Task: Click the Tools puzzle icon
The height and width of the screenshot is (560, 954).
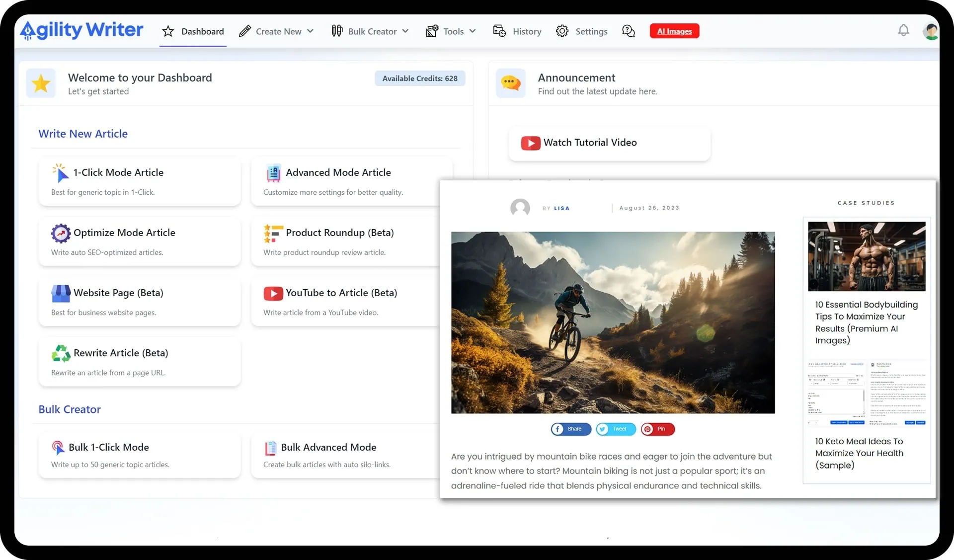Action: (x=432, y=31)
